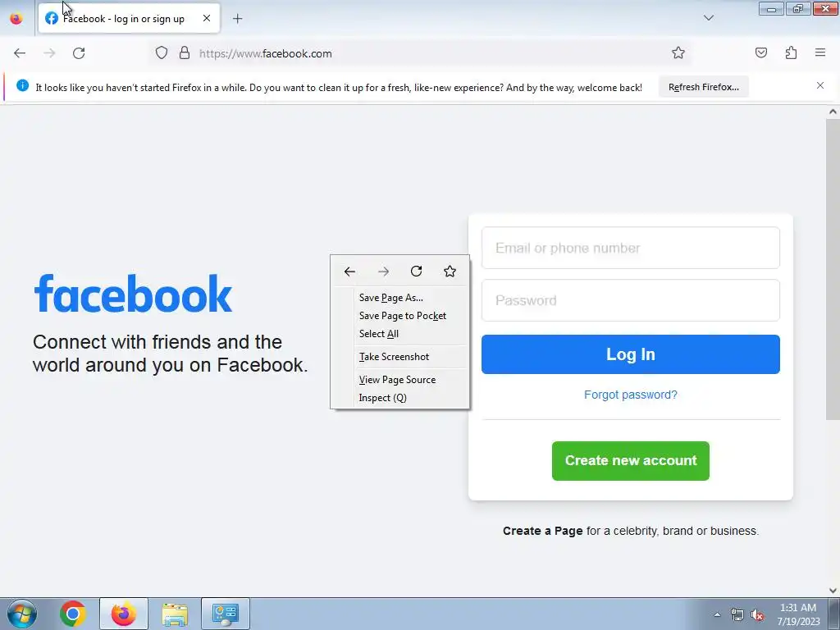
Task: Open the Windows Start menu
Action: (22, 614)
